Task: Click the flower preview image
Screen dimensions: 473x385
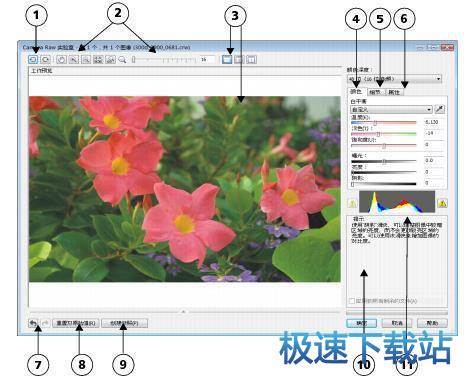Action: point(185,189)
